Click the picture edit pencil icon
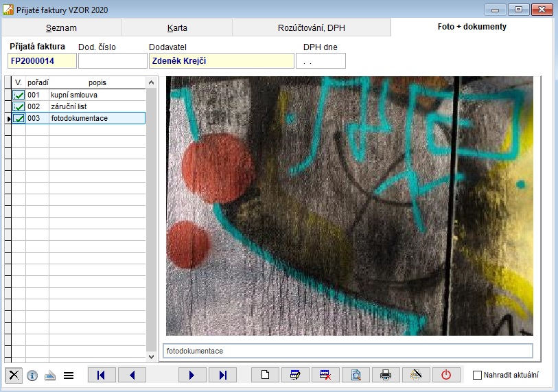 click(416, 375)
